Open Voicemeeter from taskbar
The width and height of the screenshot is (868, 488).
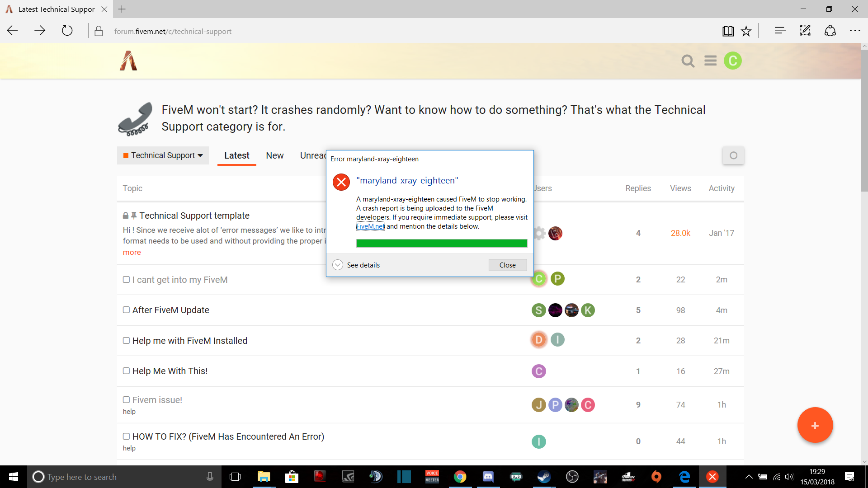tap(432, 477)
